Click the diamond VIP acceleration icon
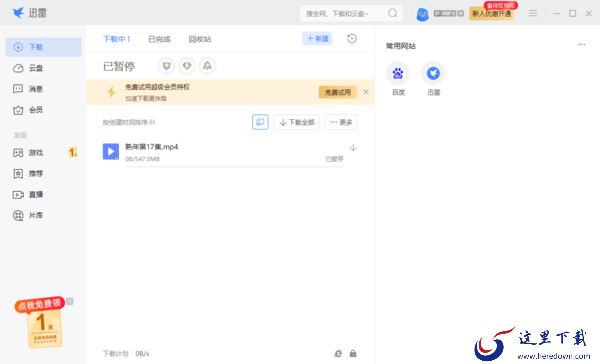The height and width of the screenshot is (364, 600). pos(187,66)
